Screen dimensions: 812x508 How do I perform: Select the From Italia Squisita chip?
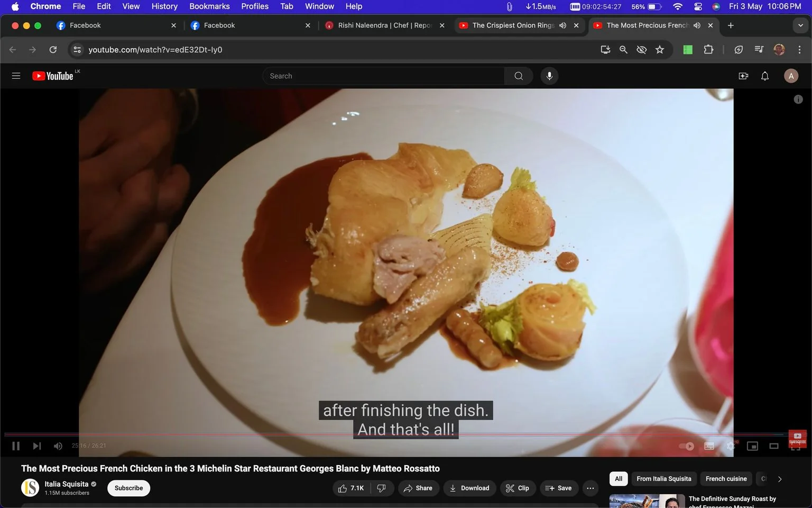pos(663,478)
